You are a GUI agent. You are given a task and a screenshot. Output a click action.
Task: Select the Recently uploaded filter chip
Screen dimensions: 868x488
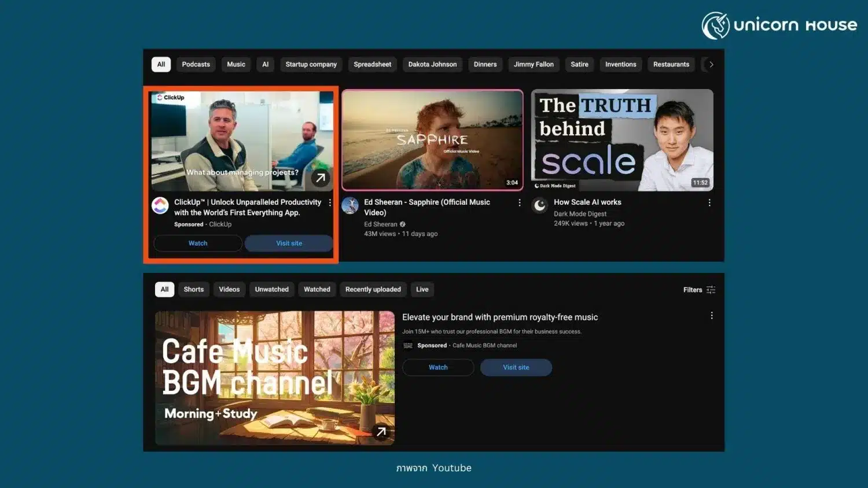(x=373, y=289)
